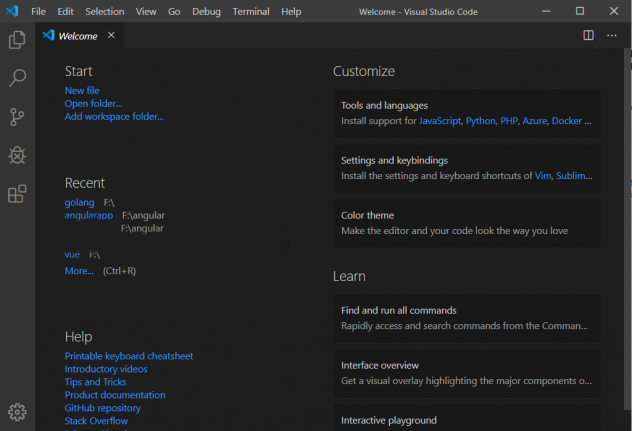Open GitHub repository link

point(103,408)
